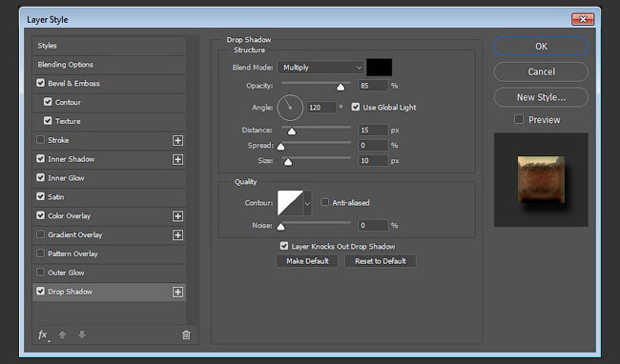Enable the Preview checkbox

coord(519,119)
